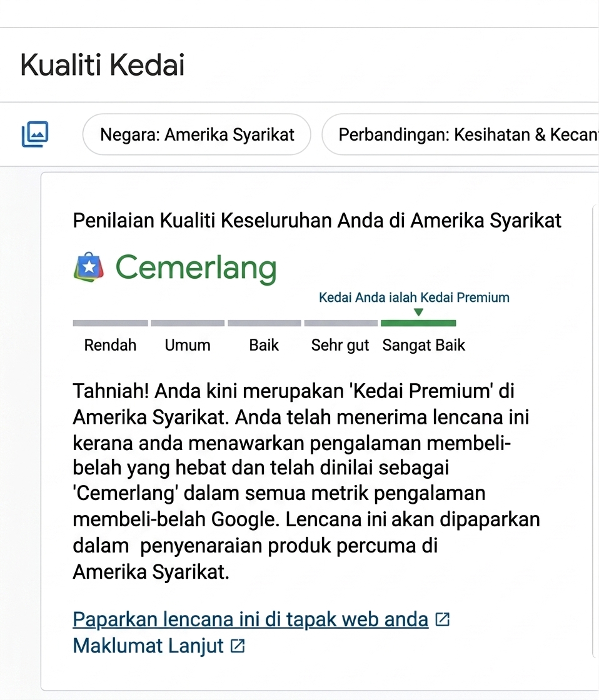599x700 pixels.
Task: Click the green triangle rating marker
Action: point(419,312)
